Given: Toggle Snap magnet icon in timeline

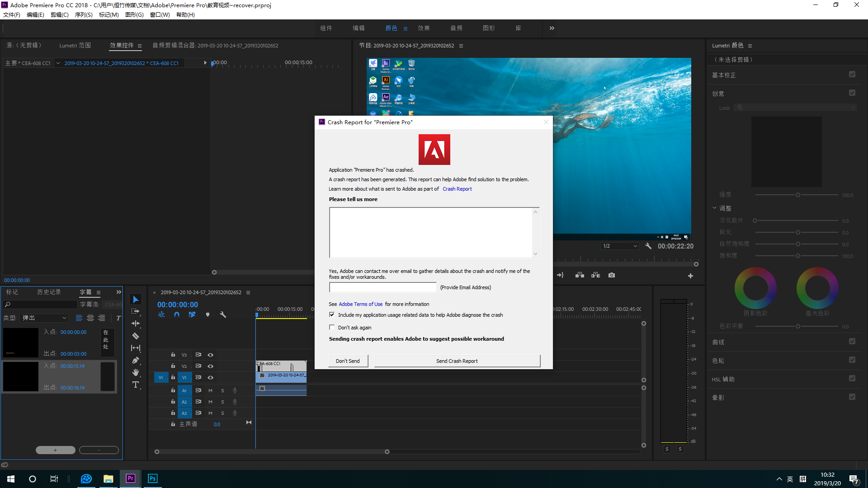Looking at the screenshot, I should [x=177, y=314].
